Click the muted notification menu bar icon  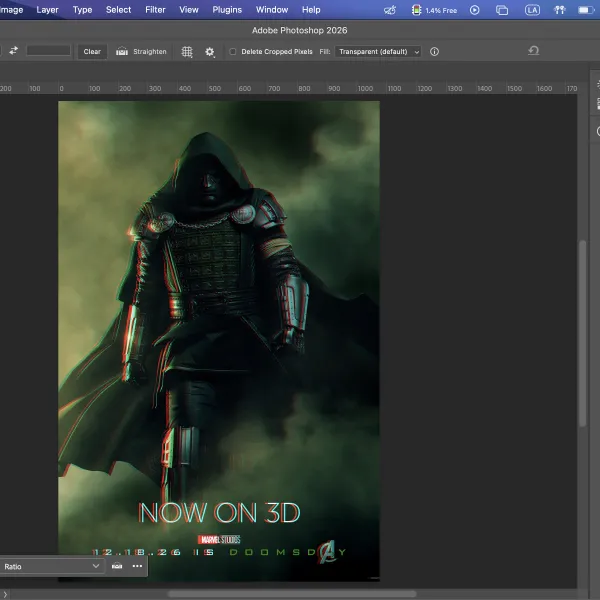[x=390, y=10]
